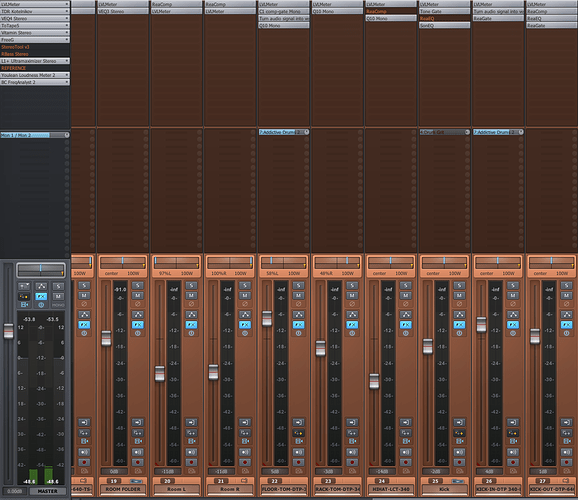The width and height of the screenshot is (578, 500).
Task: Select the MASTER track name label
Action: 48,491
